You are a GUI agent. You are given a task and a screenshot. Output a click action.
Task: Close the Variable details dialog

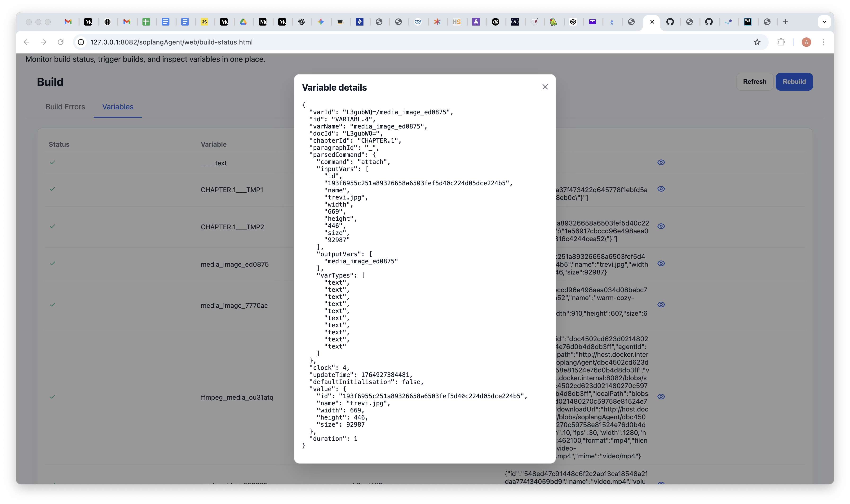545,87
